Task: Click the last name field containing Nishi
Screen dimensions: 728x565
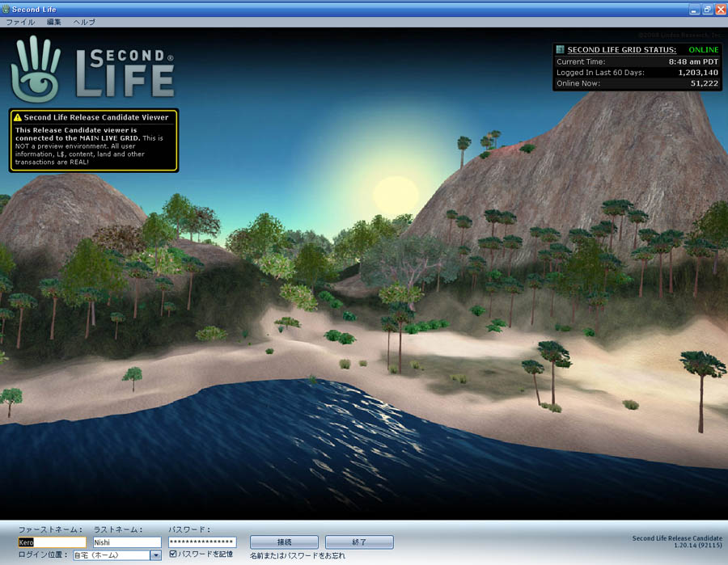Action: (127, 542)
